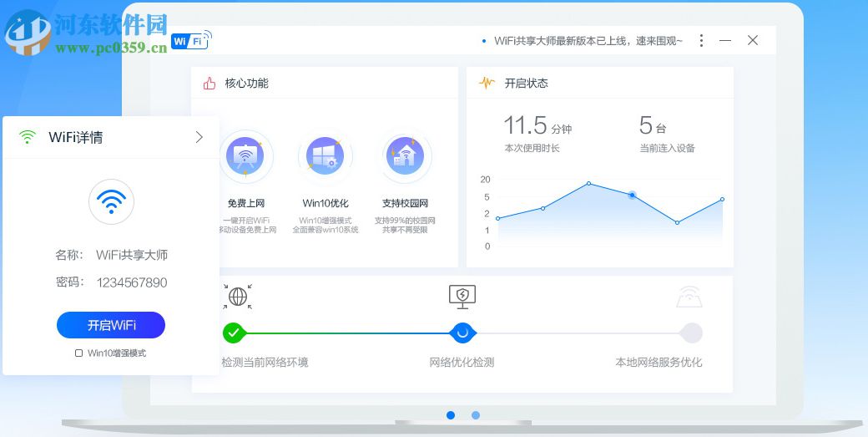Click the Win10优化 caption text
The width and height of the screenshot is (868, 437).
(x=325, y=203)
